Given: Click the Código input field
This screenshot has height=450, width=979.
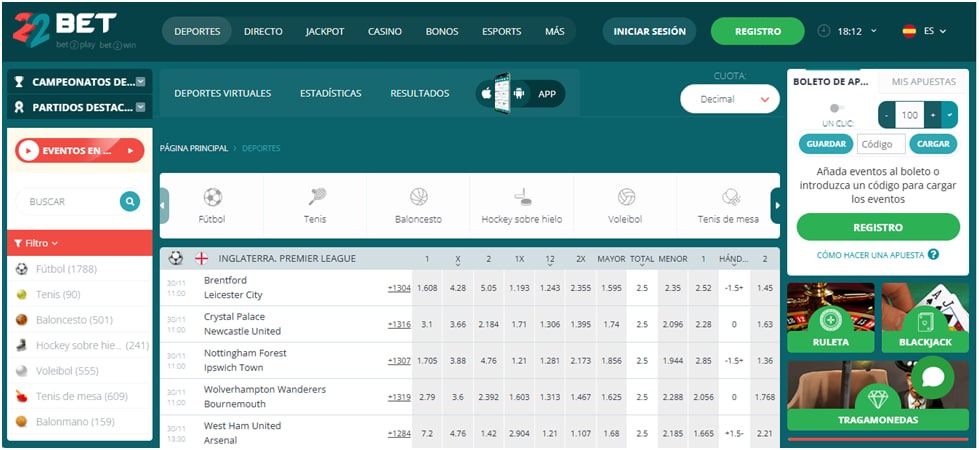Looking at the screenshot, I should 881,144.
